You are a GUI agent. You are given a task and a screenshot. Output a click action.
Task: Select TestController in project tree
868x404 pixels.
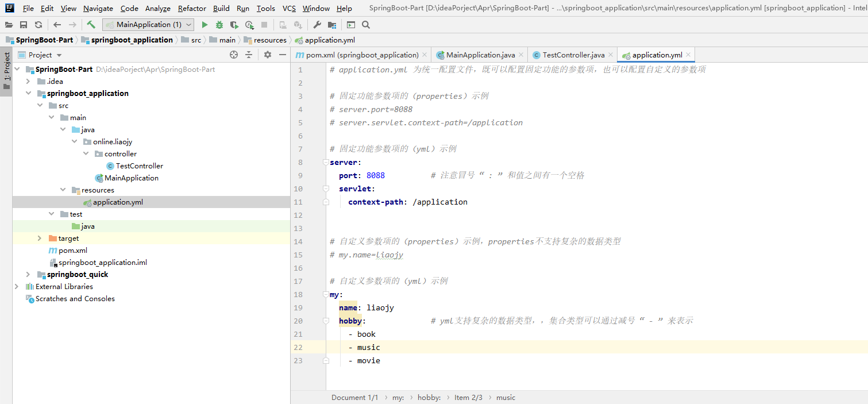[140, 166]
